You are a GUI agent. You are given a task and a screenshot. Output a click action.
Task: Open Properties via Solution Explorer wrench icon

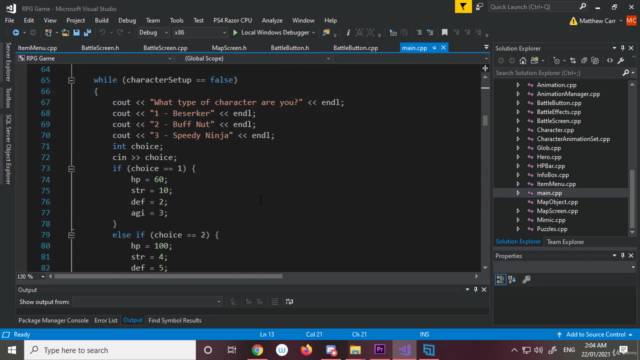point(621,61)
